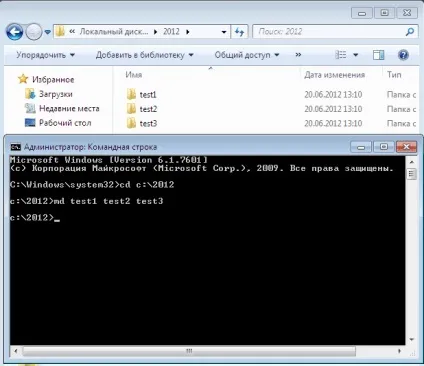This screenshot has height=366, width=424.
Task: Open the command prompt system menu icon
Action: point(15,147)
